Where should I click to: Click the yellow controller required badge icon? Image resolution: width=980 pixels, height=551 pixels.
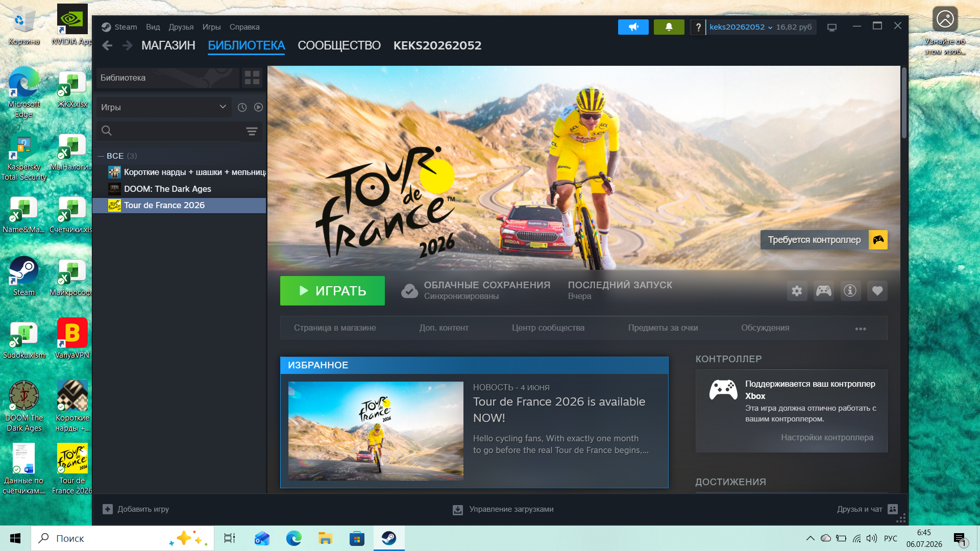[878, 240]
